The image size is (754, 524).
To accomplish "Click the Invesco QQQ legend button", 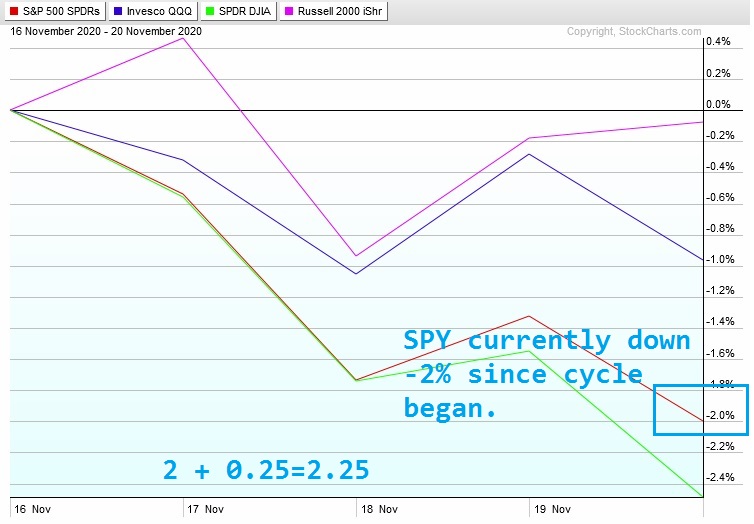I will point(153,11).
